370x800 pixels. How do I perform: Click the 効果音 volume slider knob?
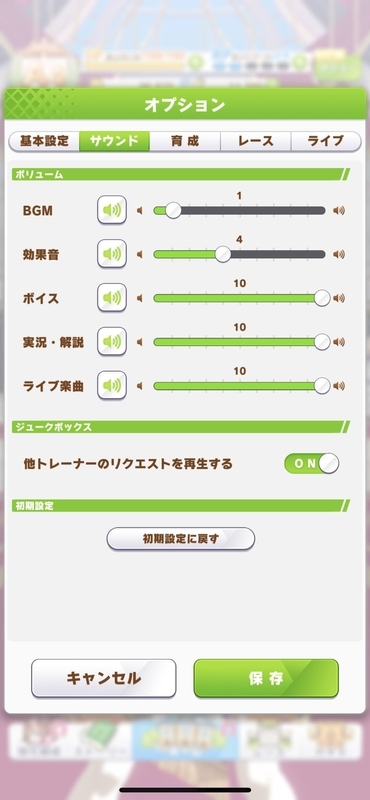pos(223,254)
